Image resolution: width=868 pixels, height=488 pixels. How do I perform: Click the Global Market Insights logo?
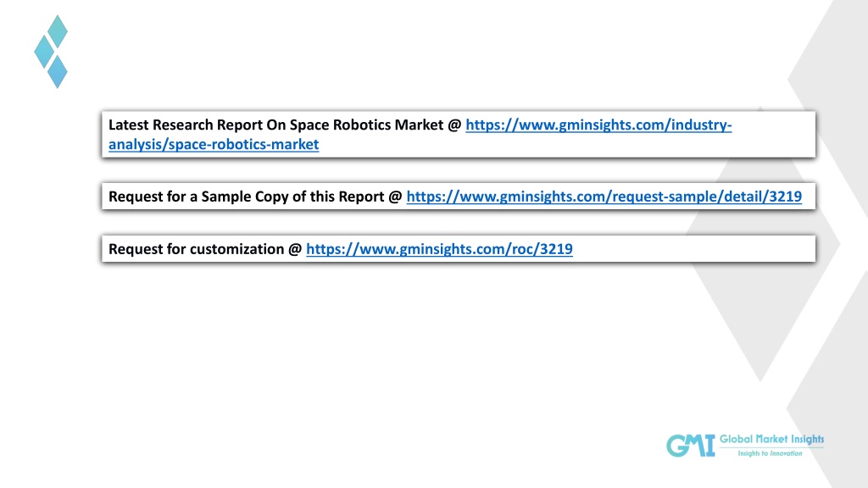tap(745, 446)
